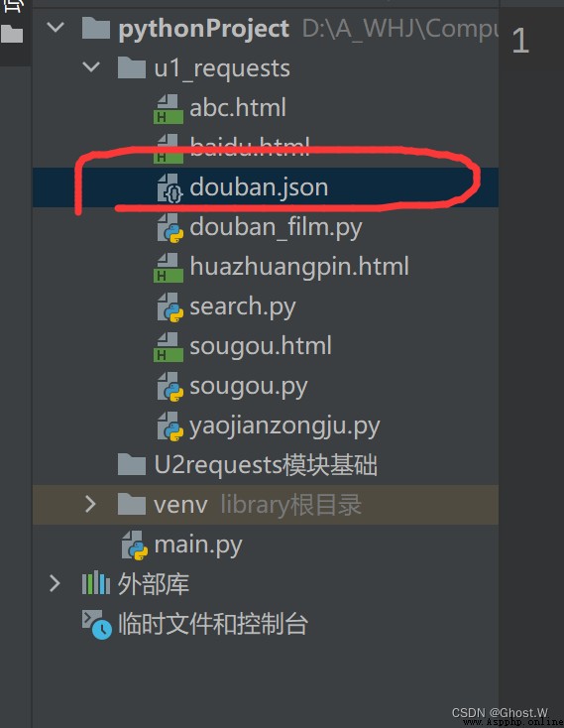
Task: Click the folder icon in left tool strip
Action: click(x=13, y=35)
